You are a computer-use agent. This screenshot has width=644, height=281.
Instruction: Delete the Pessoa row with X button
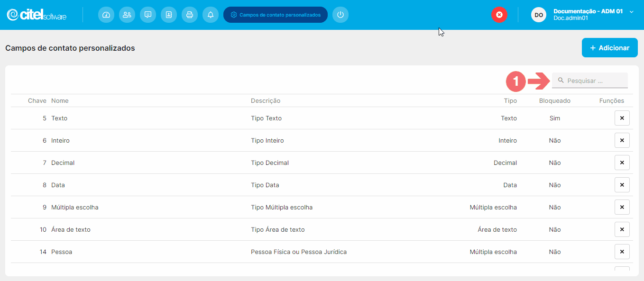point(622,252)
